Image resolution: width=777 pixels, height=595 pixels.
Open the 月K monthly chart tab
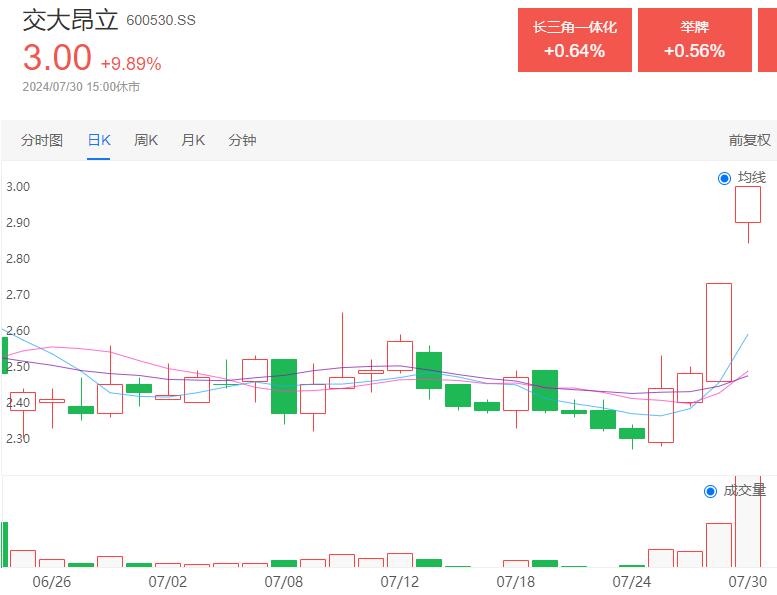tap(193, 140)
